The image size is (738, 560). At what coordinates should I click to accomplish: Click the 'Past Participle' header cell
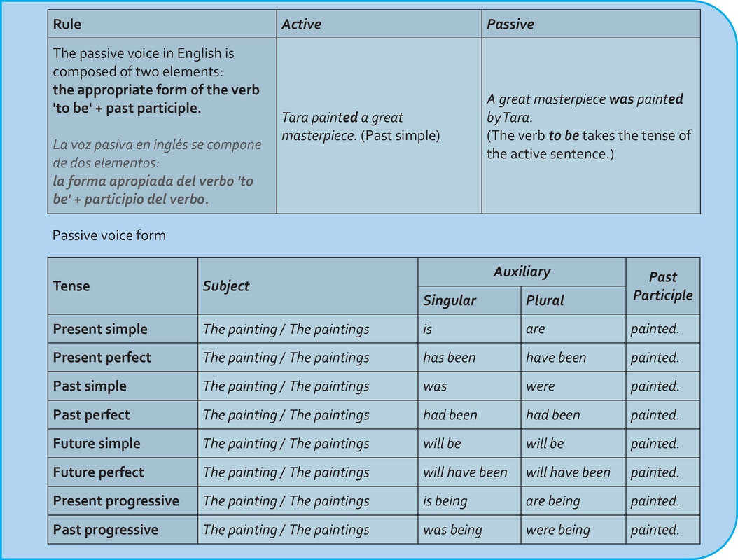662,286
